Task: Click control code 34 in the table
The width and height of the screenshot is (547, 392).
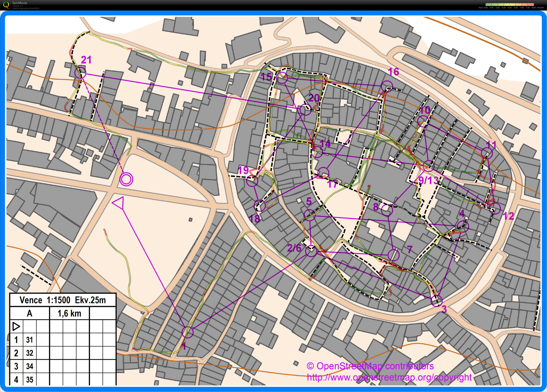Action: pyautogui.click(x=29, y=366)
